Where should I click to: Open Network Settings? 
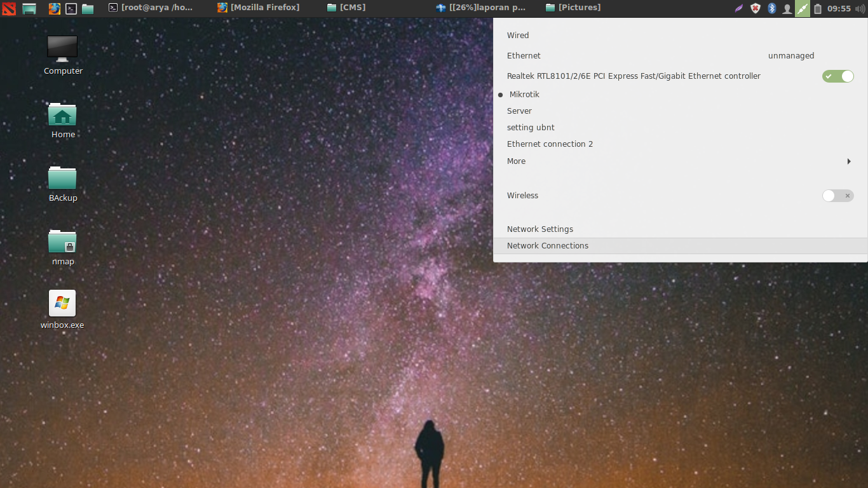coord(539,229)
